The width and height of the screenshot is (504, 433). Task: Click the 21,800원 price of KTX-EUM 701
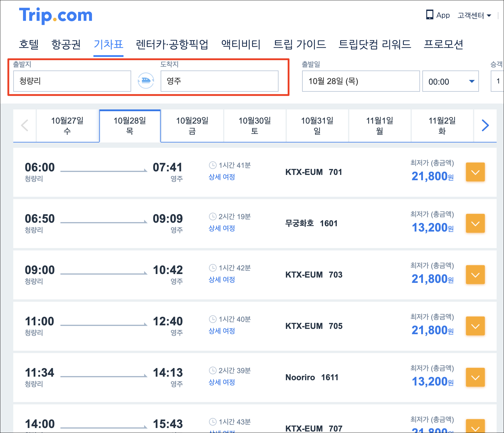tap(432, 176)
